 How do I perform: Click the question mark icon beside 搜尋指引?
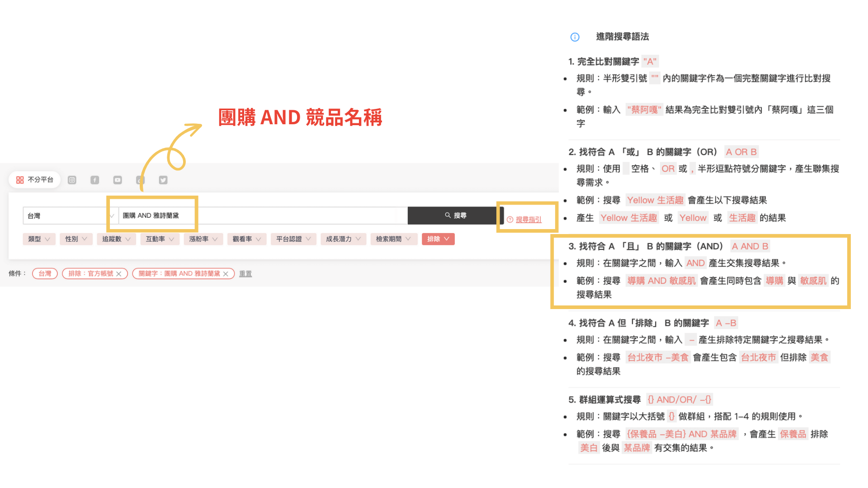click(510, 220)
